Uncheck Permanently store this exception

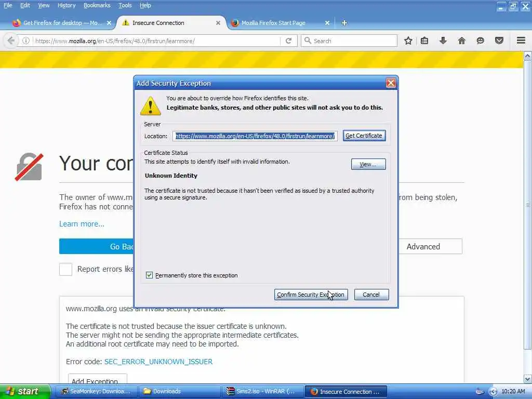click(x=149, y=275)
